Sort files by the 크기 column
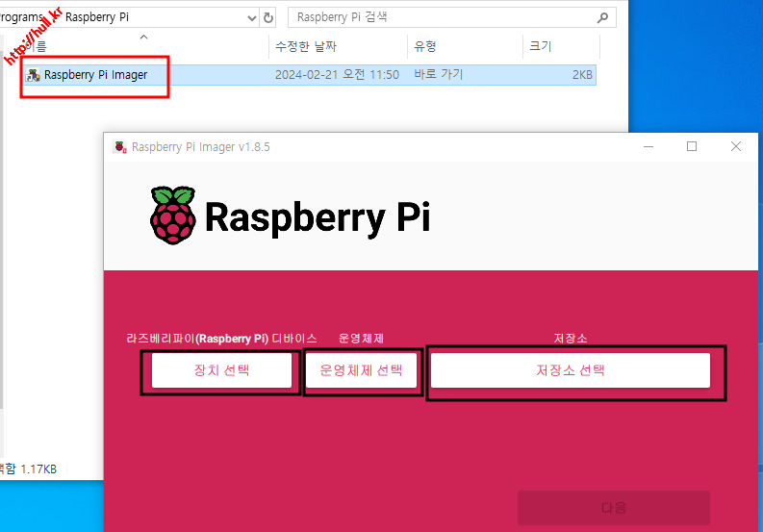Viewport: 763px width, 532px height. coord(539,46)
